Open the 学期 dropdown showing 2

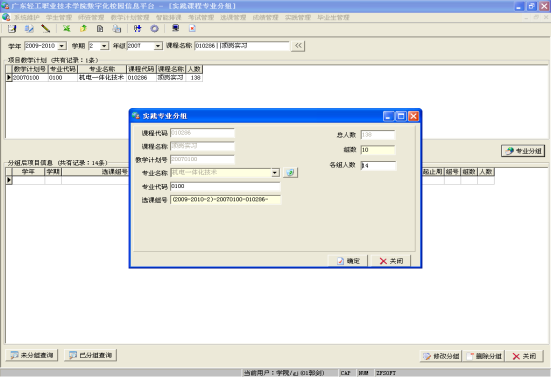coord(104,46)
